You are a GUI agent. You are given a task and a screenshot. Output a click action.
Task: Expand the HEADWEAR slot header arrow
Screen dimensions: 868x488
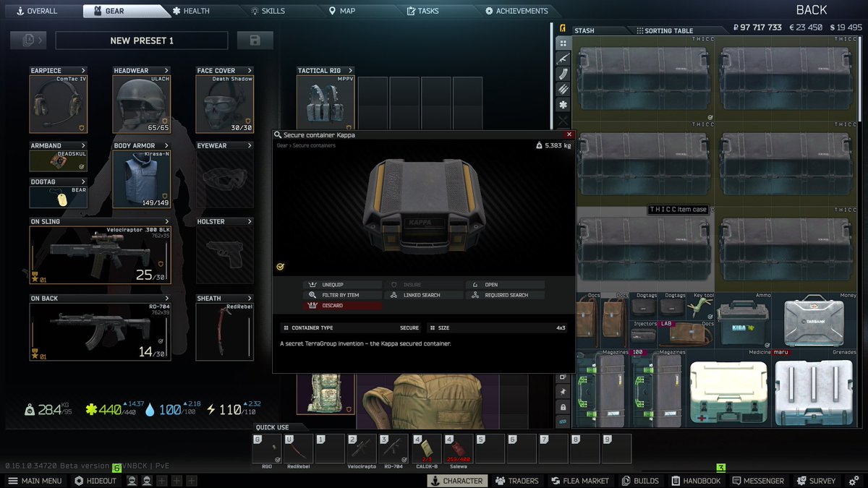click(167, 71)
